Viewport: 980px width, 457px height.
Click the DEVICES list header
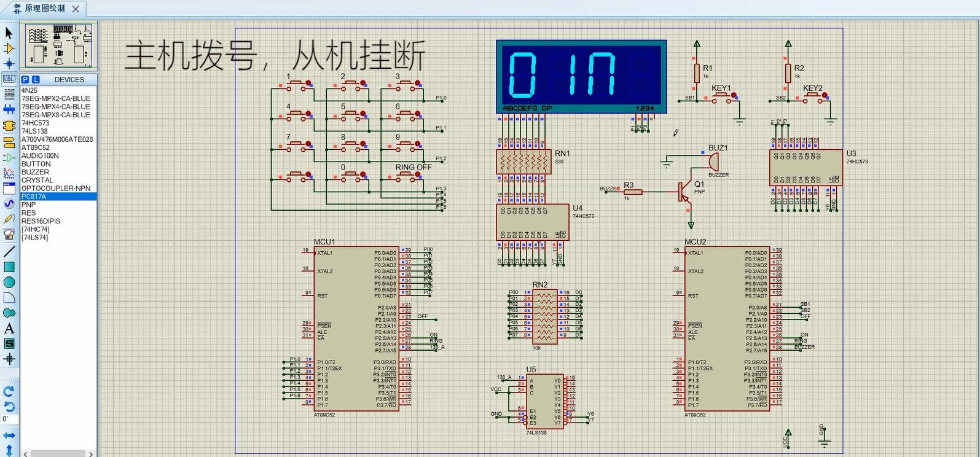click(x=69, y=79)
